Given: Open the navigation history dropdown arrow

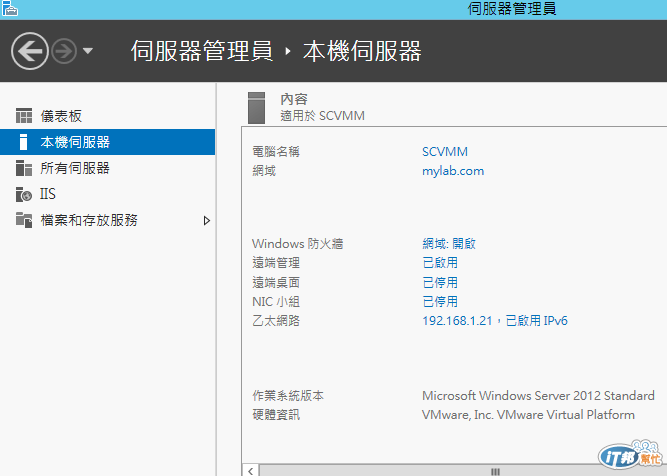Looking at the screenshot, I should pos(88,51).
